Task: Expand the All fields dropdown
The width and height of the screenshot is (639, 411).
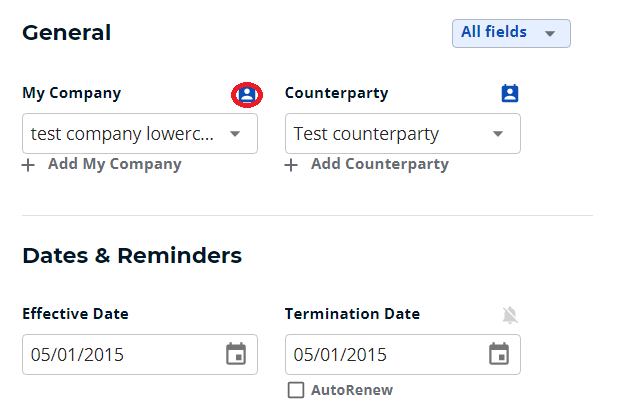Action: 511,33
